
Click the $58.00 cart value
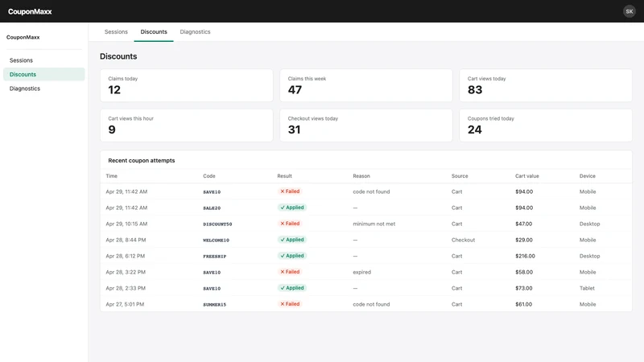click(x=524, y=272)
